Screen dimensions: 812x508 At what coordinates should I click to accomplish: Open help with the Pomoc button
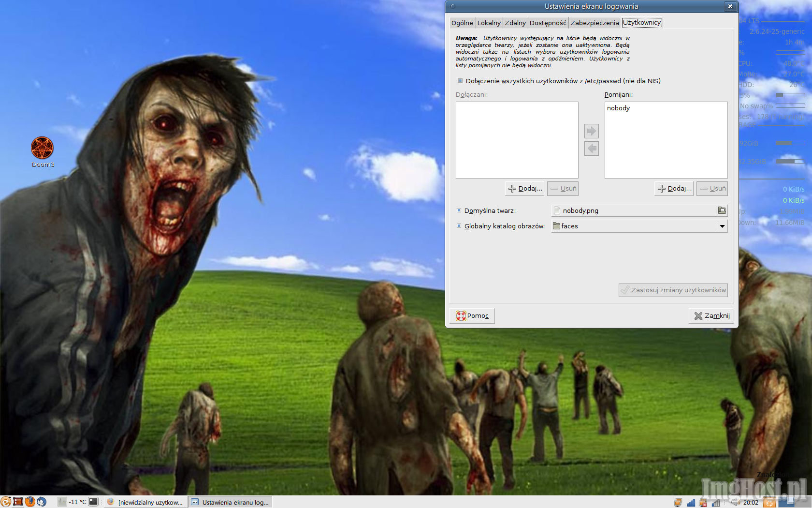coord(472,315)
